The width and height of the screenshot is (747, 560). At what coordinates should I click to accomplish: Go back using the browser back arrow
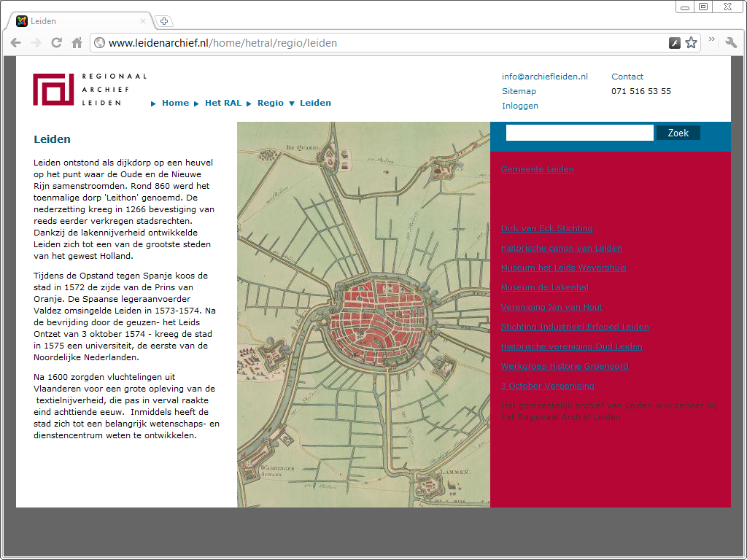[16, 43]
